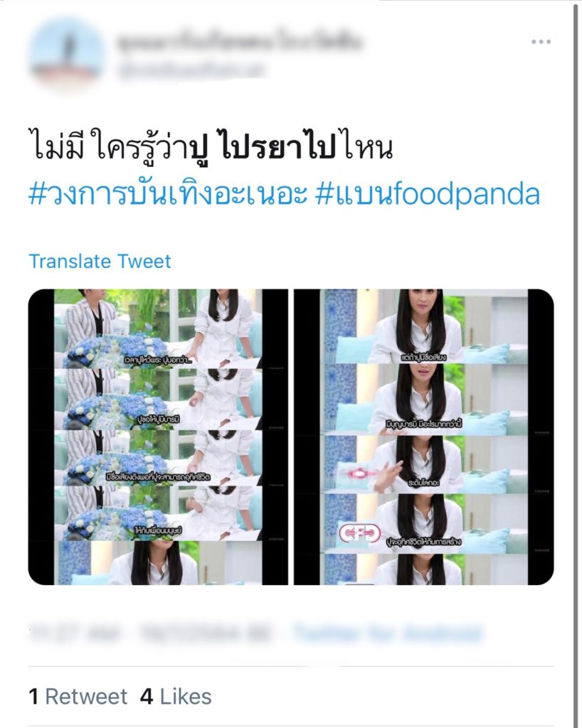Click the pink logo overlay in right image
This screenshot has width=582, height=728.
tap(359, 533)
